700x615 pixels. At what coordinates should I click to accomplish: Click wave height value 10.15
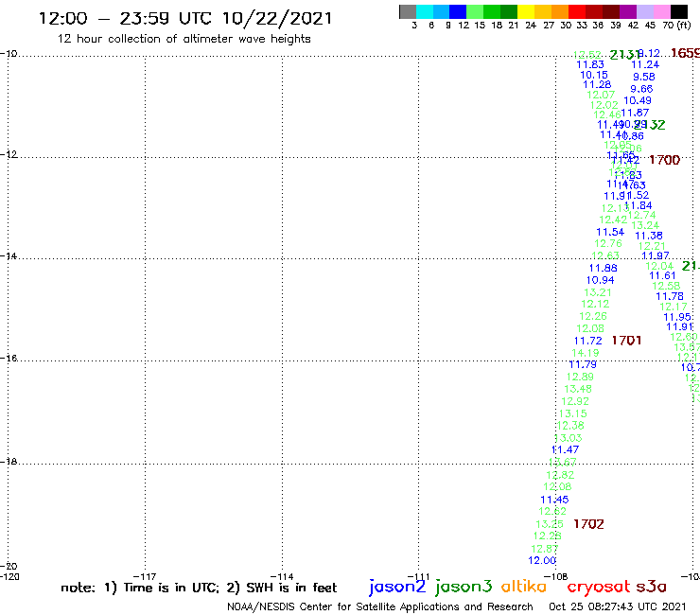click(594, 75)
